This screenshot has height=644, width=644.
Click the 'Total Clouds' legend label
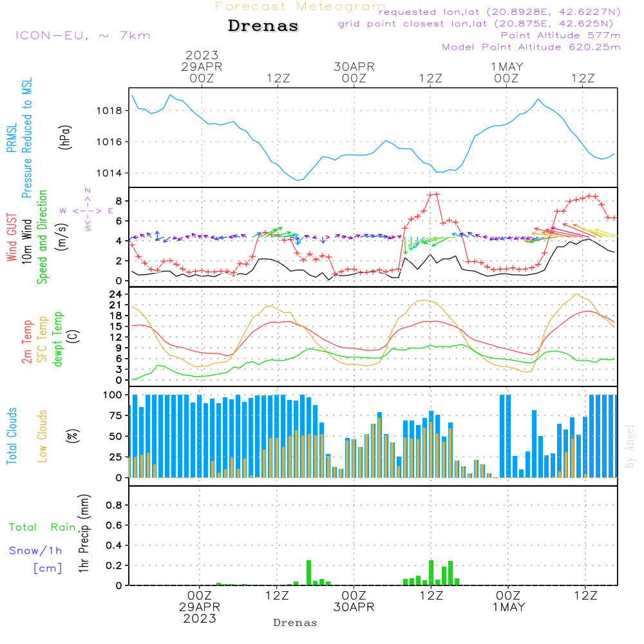tap(12, 436)
